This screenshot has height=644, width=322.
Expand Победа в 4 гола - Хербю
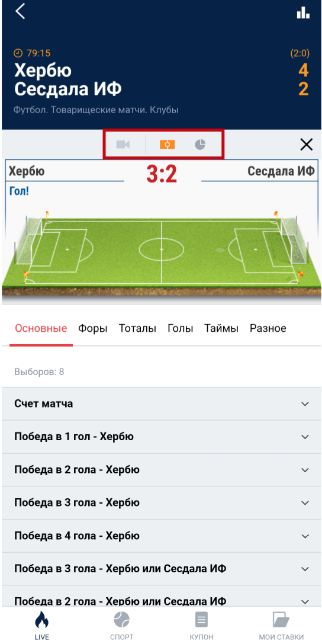point(162,536)
